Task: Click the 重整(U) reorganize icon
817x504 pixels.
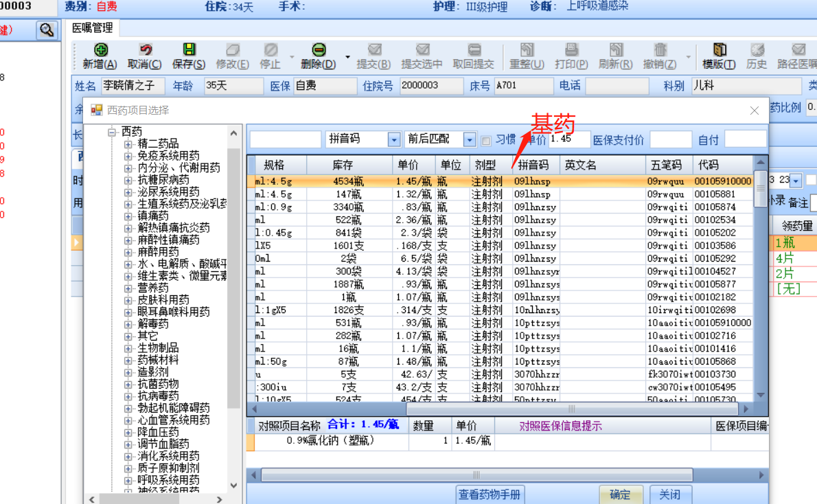Action: (527, 50)
